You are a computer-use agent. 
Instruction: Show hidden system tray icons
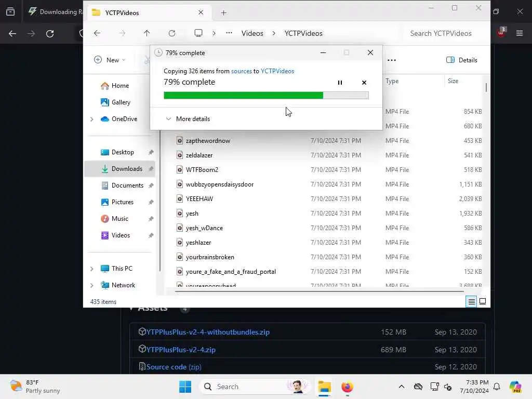402,387
